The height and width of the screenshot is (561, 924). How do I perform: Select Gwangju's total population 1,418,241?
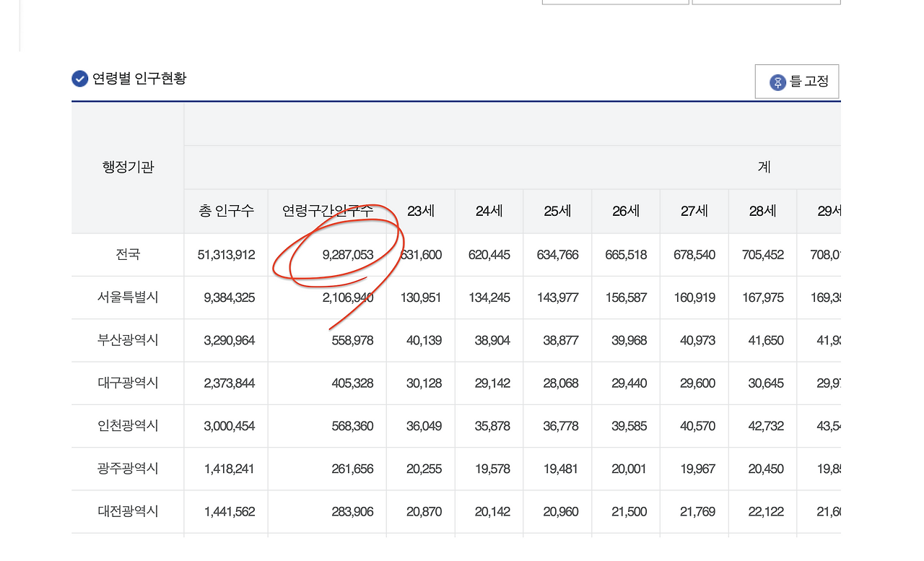pyautogui.click(x=230, y=469)
